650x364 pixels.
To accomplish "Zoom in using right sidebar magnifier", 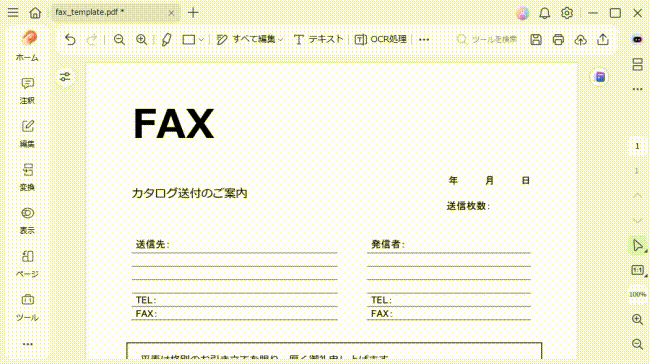I will coord(638,319).
